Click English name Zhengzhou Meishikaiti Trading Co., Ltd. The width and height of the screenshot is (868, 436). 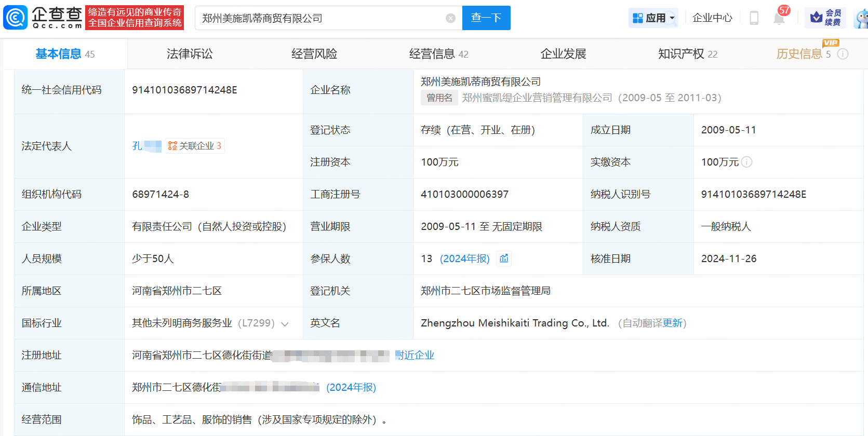515,323
